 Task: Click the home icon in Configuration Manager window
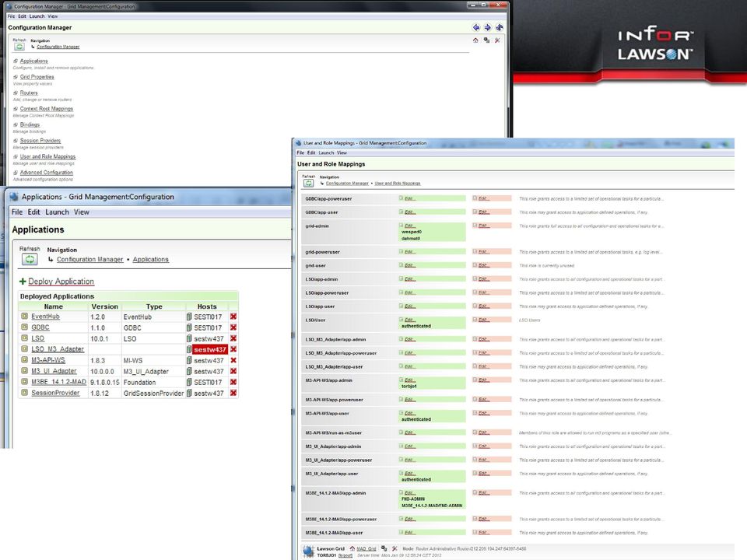pos(475,40)
